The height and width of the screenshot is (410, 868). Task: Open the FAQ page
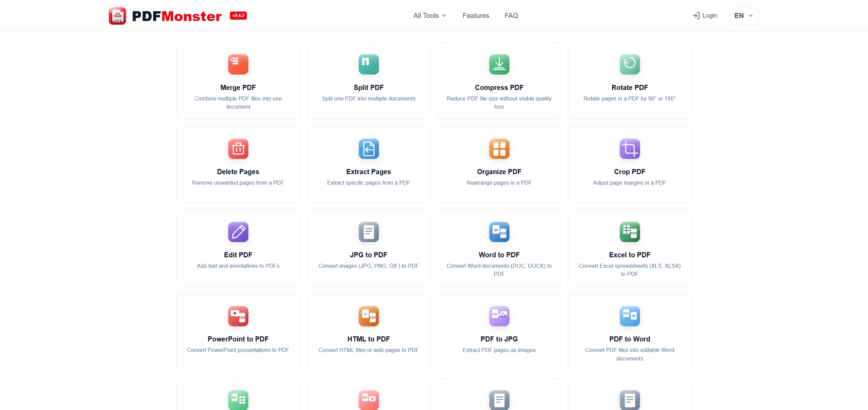point(511,15)
